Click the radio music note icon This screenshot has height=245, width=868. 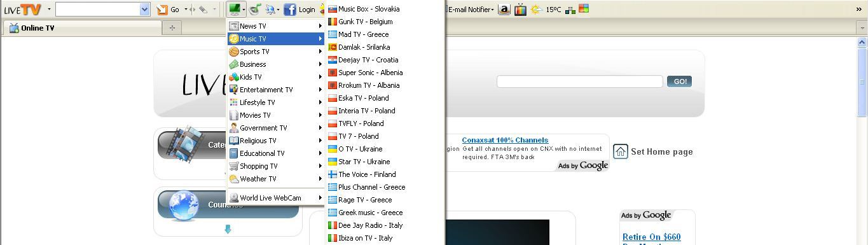254,10
